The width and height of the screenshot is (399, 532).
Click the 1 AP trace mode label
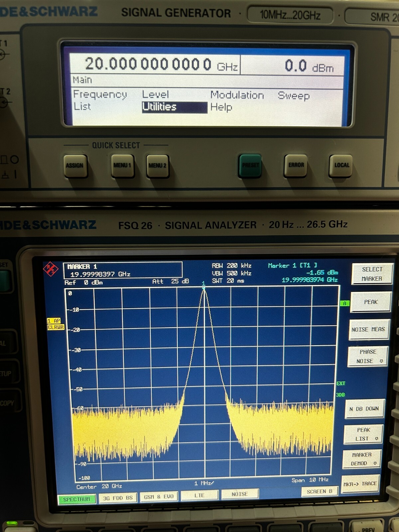[54, 321]
